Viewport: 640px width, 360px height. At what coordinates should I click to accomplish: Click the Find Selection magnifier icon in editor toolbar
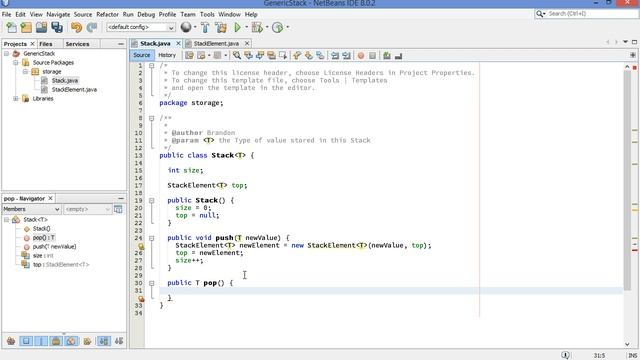[x=237, y=55]
